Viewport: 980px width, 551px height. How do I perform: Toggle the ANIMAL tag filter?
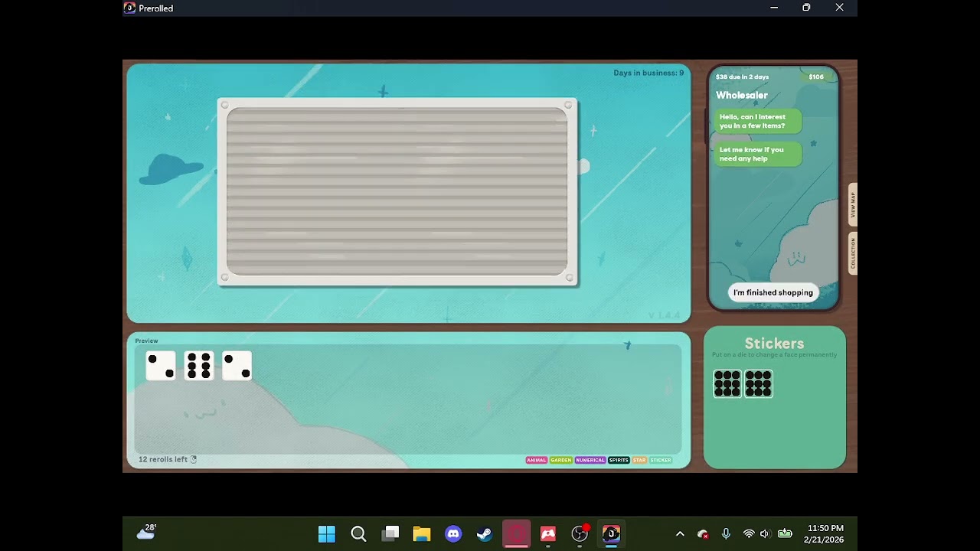tap(537, 460)
